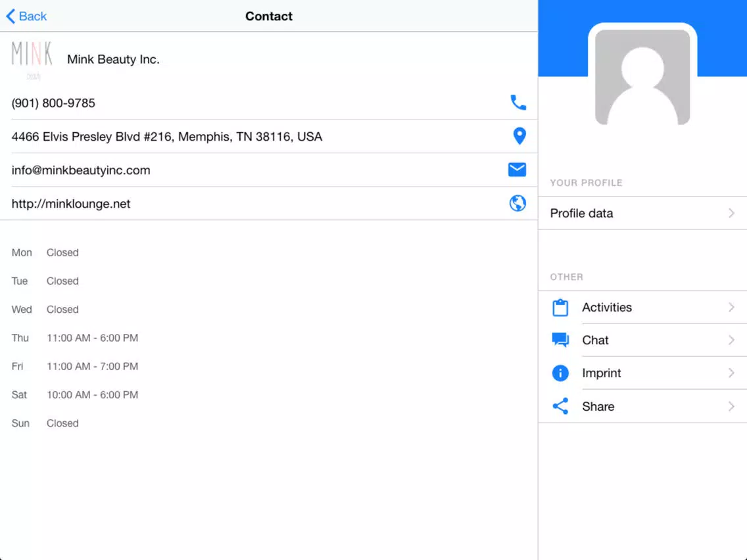Open the Imprint menu entry
Viewport: 747px width, 560px height.
coord(642,373)
